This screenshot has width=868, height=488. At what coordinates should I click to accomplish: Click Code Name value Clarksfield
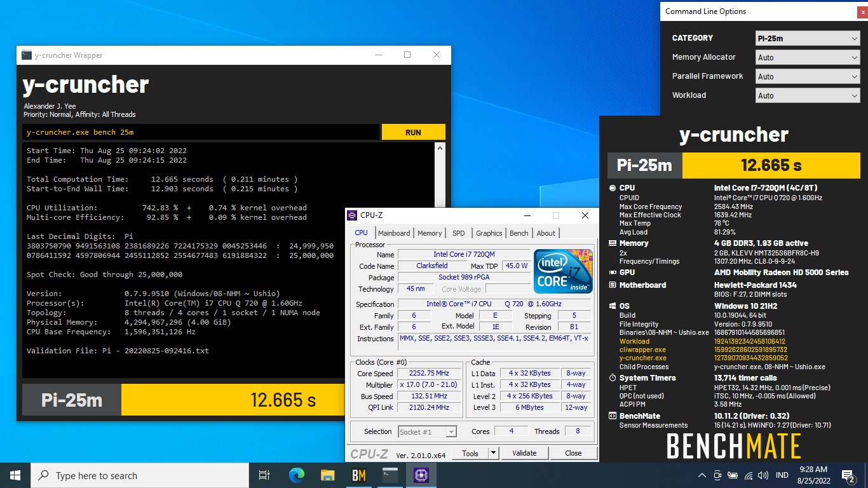[x=431, y=266]
